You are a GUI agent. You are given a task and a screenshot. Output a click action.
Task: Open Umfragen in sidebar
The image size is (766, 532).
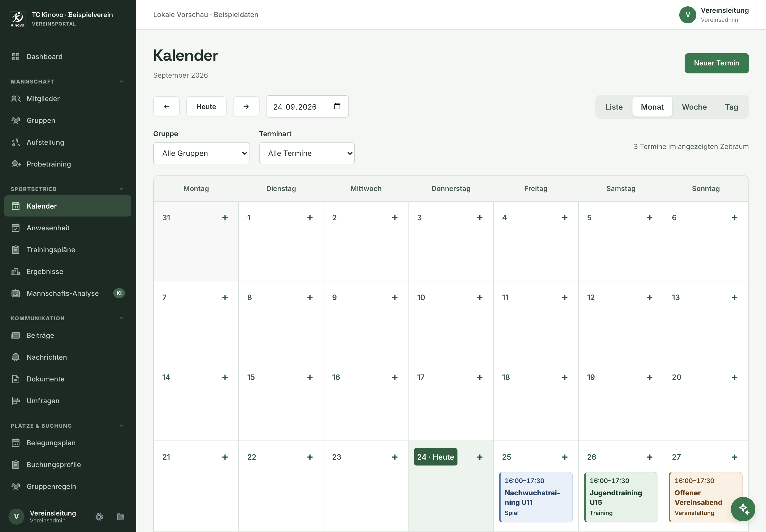68,401
